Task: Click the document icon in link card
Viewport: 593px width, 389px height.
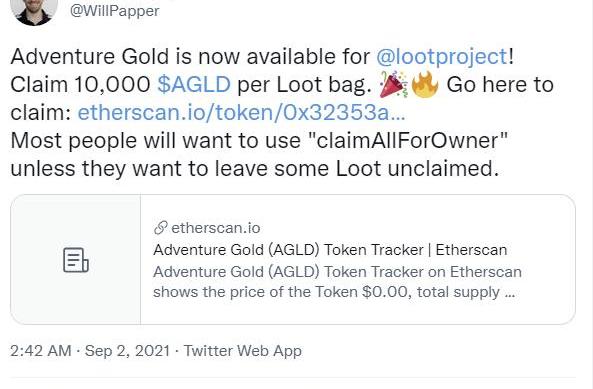Action: tap(76, 260)
